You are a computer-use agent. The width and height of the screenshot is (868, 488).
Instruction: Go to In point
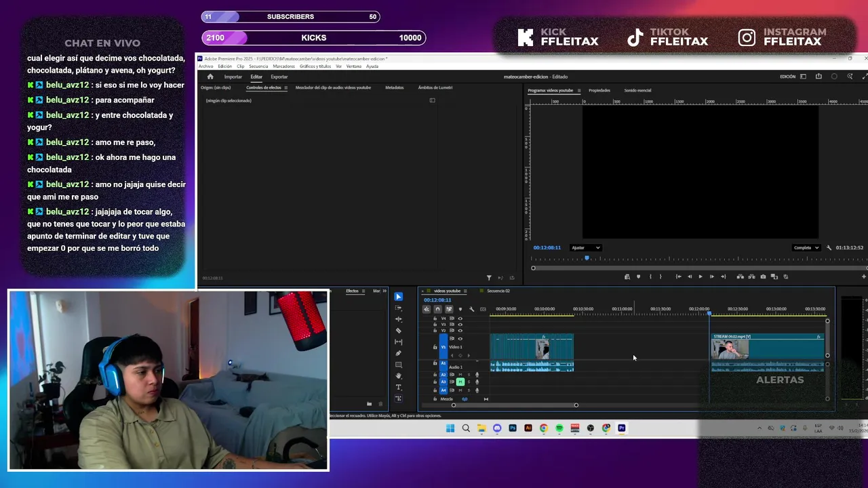pyautogui.click(x=678, y=277)
